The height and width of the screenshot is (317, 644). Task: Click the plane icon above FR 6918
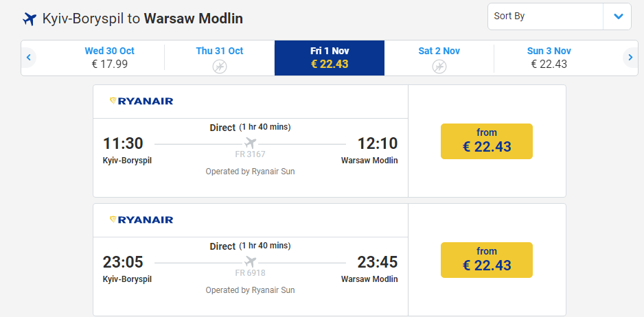pos(250,262)
